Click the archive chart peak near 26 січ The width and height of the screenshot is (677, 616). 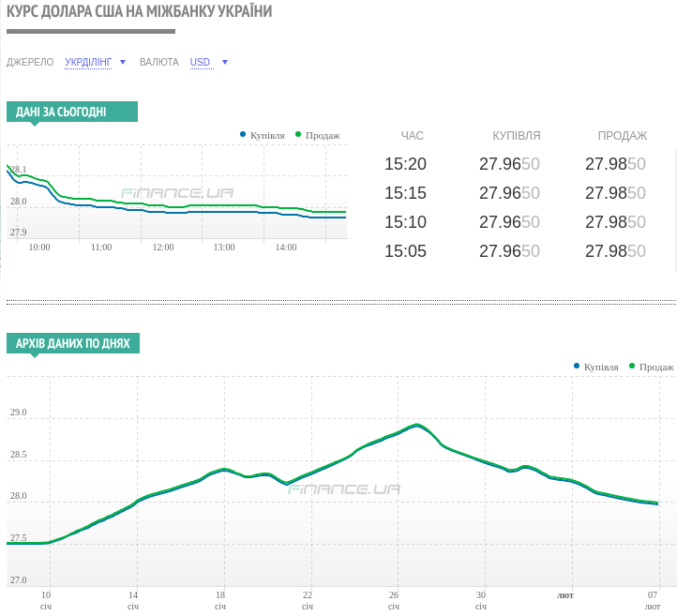416,426
